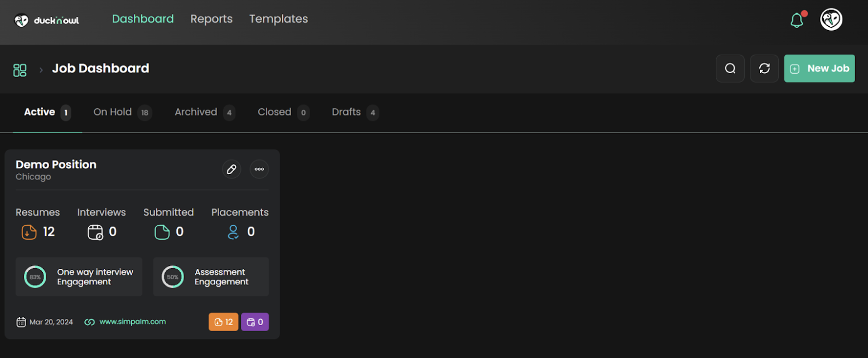Switch to the On Hold tab

pos(113,112)
